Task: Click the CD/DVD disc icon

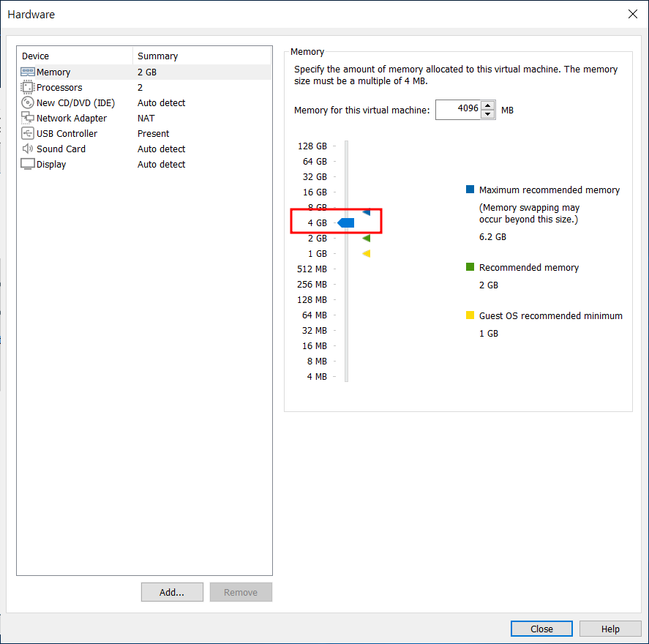Action: tap(27, 102)
